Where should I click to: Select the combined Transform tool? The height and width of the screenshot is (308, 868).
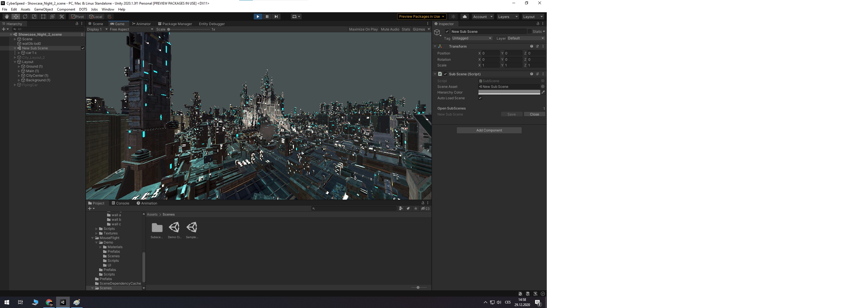[52, 17]
